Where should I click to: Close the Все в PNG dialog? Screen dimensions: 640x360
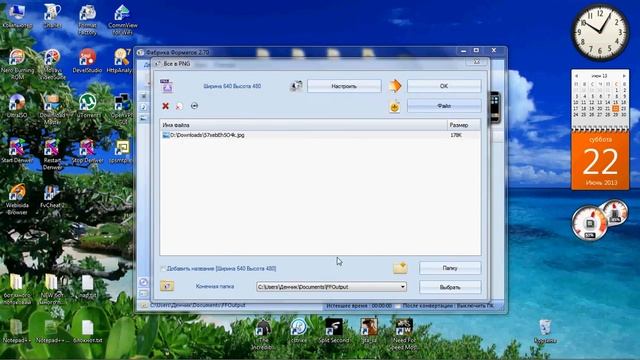click(476, 62)
